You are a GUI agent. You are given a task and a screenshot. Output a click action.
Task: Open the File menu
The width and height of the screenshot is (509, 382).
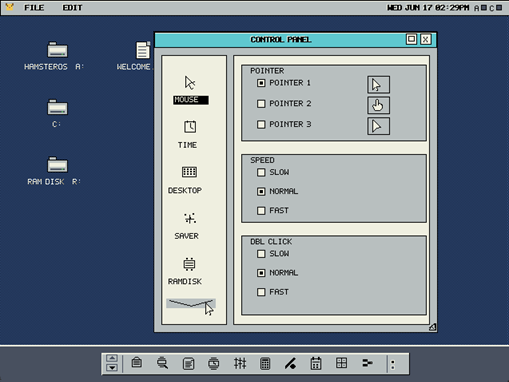[x=34, y=8]
